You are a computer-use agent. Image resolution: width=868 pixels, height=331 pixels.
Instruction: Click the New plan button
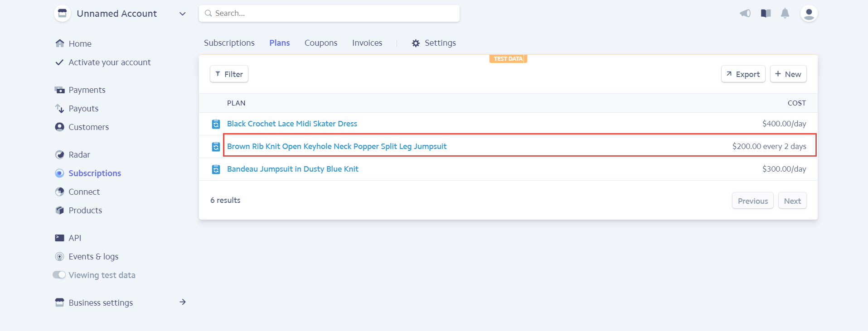(x=788, y=74)
